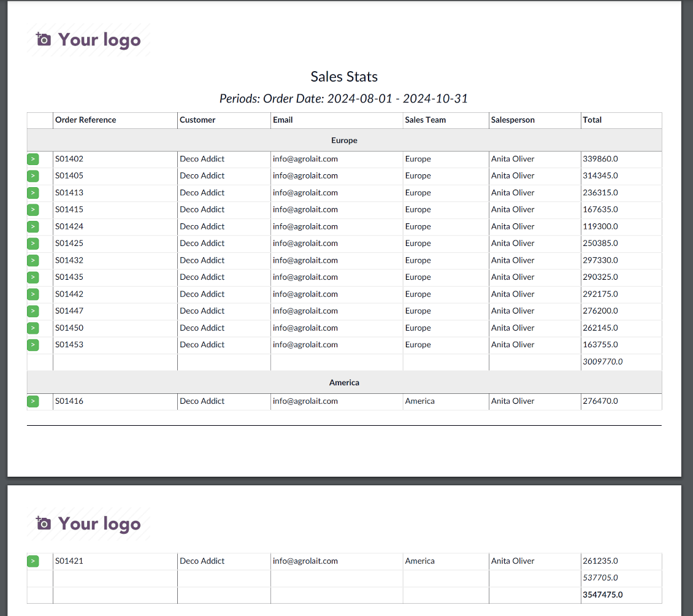This screenshot has width=693, height=616.
Task: Click the Europe group header row
Action: (x=344, y=141)
